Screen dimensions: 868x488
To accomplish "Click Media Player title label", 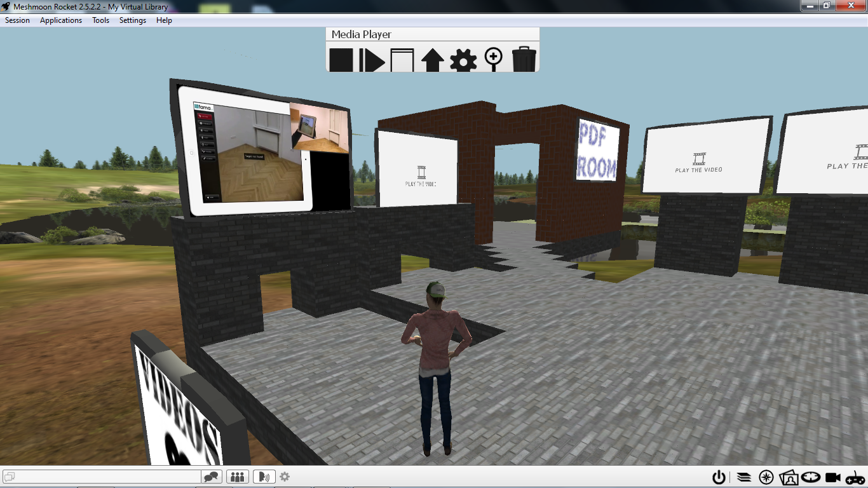I will (362, 34).
